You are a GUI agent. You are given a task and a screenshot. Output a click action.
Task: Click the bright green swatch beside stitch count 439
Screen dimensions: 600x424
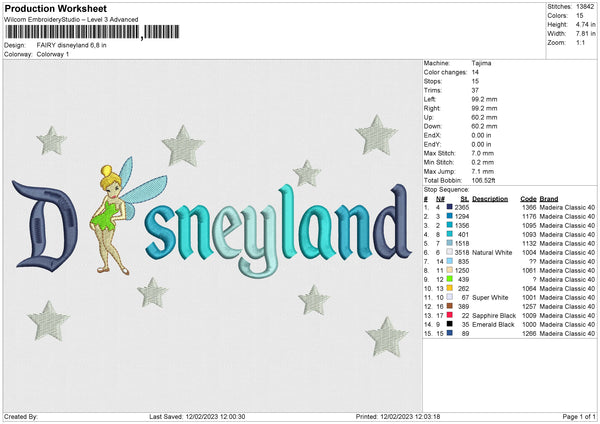[x=449, y=279]
